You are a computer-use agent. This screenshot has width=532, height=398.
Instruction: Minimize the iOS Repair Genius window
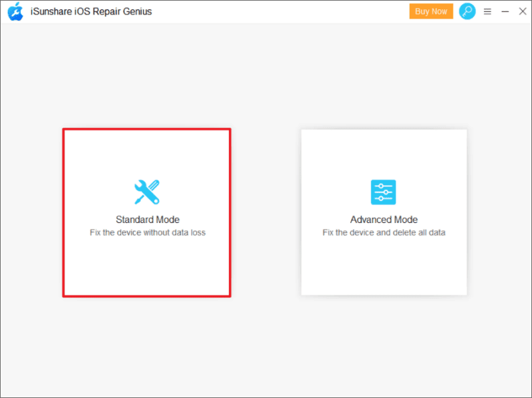tap(505, 11)
